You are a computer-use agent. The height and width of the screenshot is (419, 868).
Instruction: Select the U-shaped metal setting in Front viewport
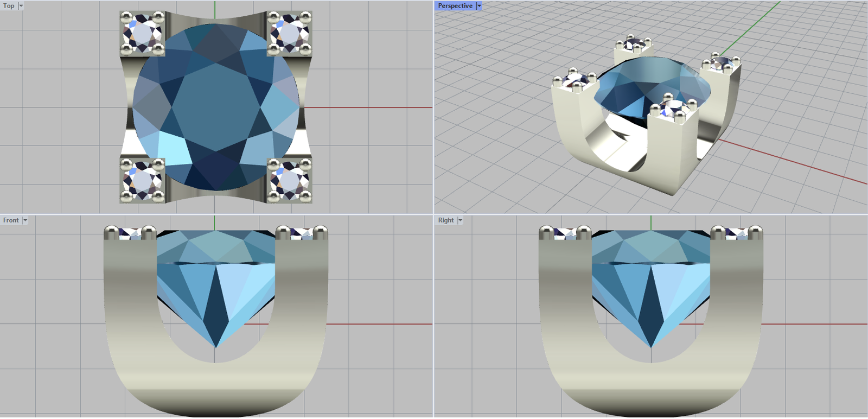click(216, 388)
